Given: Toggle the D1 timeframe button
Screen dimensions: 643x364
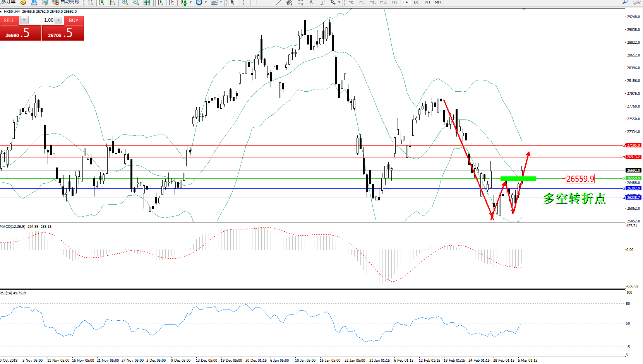Looking at the screenshot, I should tap(416, 2).
